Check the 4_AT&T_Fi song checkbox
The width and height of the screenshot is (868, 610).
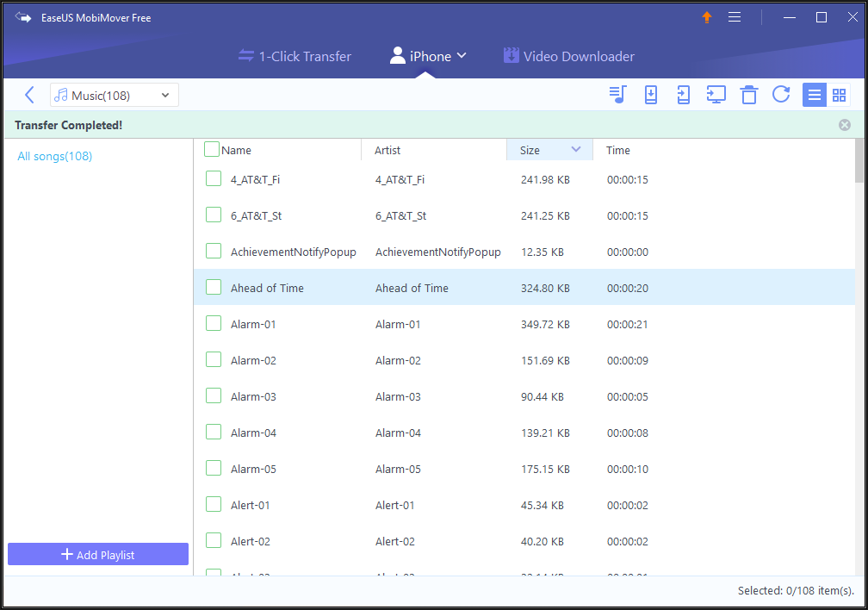214,178
